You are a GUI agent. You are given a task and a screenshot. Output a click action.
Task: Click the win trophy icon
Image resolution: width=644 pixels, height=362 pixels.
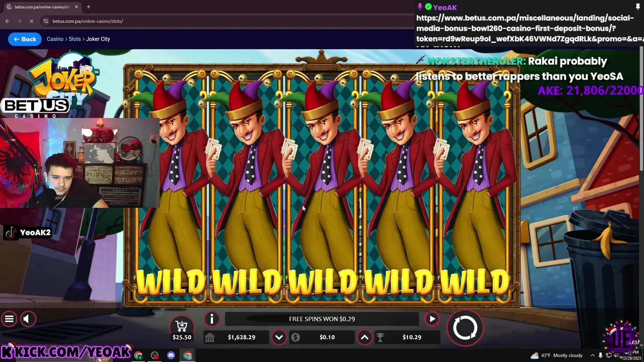click(380, 337)
